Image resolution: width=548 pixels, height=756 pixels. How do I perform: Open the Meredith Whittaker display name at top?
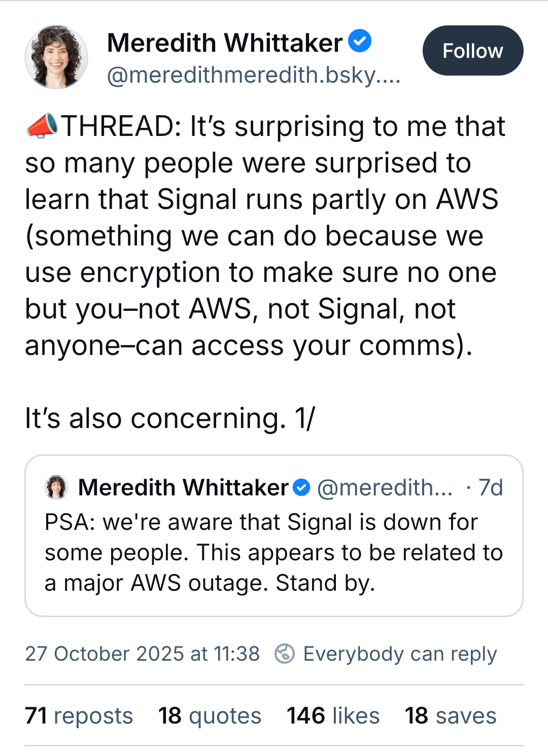tap(225, 43)
